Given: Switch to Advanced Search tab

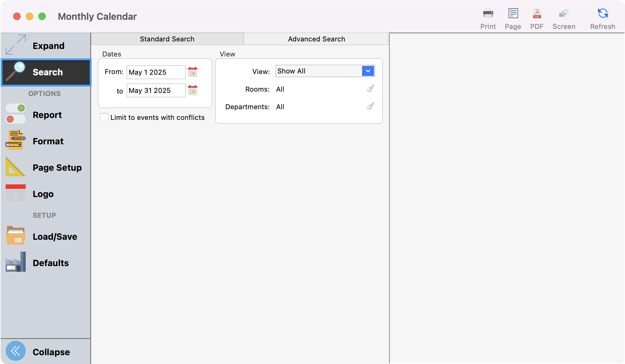Looking at the screenshot, I should point(316,39).
